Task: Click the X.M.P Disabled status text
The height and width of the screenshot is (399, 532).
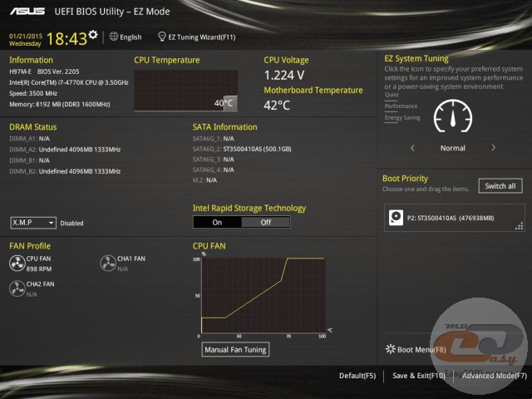Action: (72, 223)
